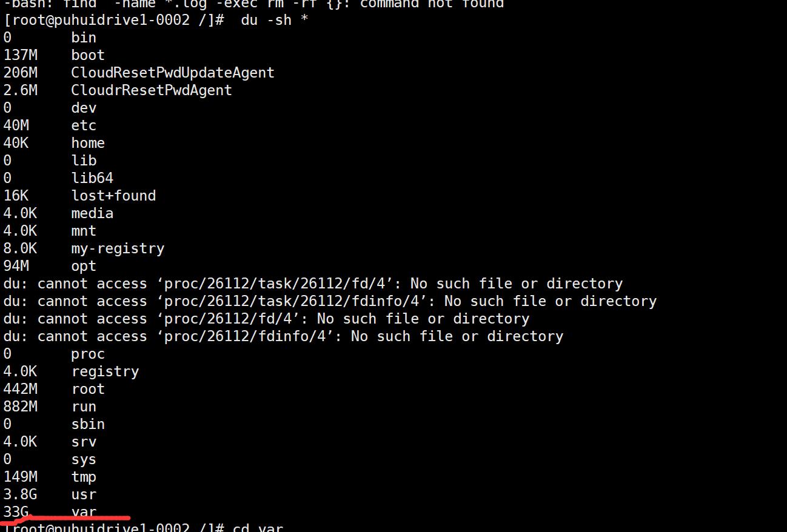Image resolution: width=787 pixels, height=532 pixels.
Task: Click the 'CloudrResetPwdAgent' entry
Action: 152,90
